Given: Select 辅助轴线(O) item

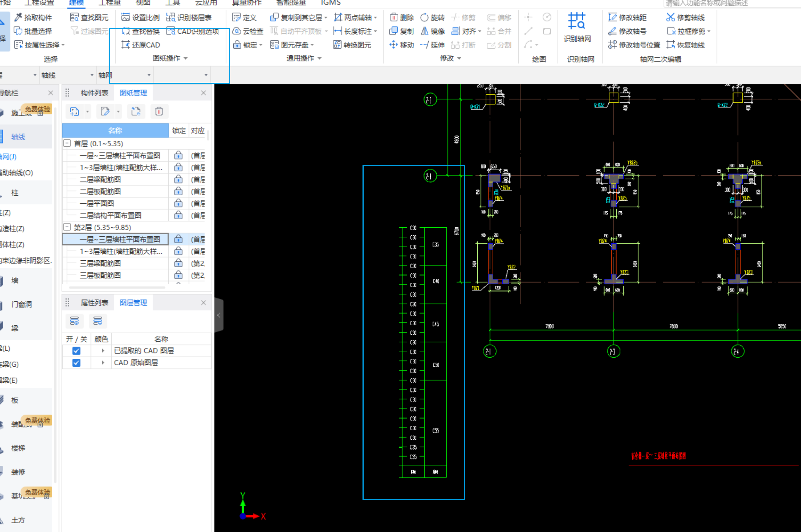Looking at the screenshot, I should click(17, 173).
